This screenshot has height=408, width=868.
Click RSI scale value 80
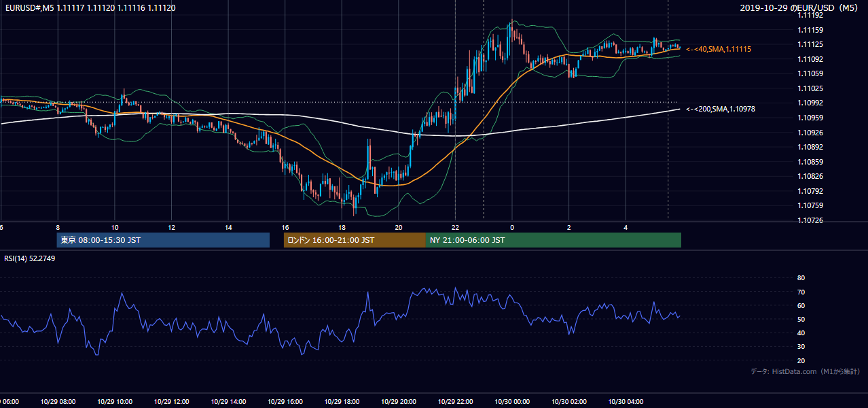pyautogui.click(x=801, y=278)
